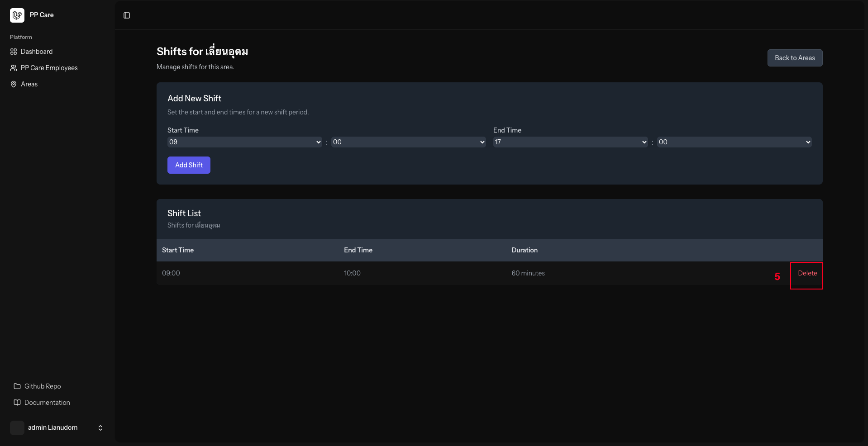Open the End Time hour dropdown
This screenshot has height=446, width=868.
[571, 142]
